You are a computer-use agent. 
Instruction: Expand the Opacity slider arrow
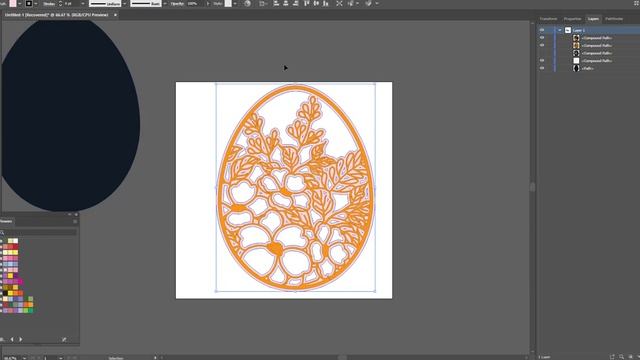pyautogui.click(x=208, y=4)
